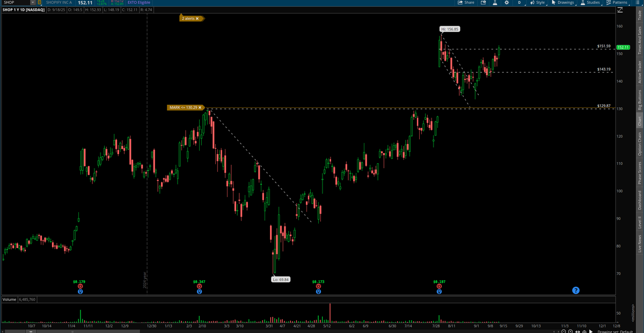Click the SHOPIFY INC A company name
This screenshot has height=333, width=644.
click(x=59, y=3)
